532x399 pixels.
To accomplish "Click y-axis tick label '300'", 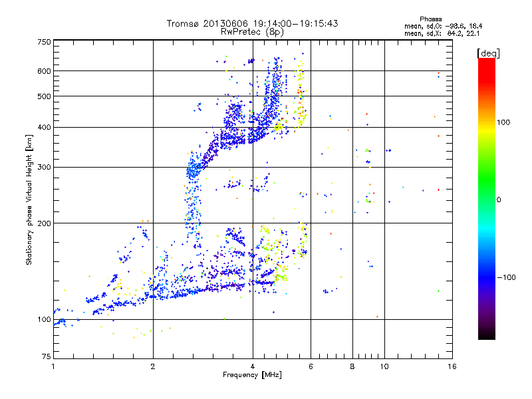I will pos(44,168).
